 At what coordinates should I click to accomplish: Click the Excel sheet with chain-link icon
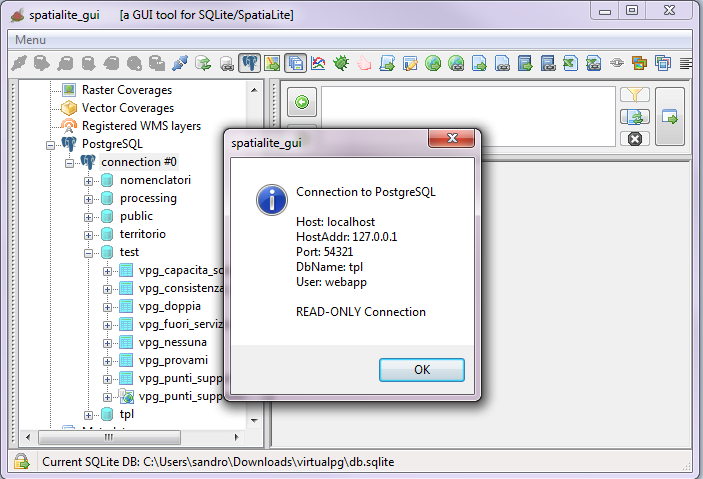[x=594, y=63]
